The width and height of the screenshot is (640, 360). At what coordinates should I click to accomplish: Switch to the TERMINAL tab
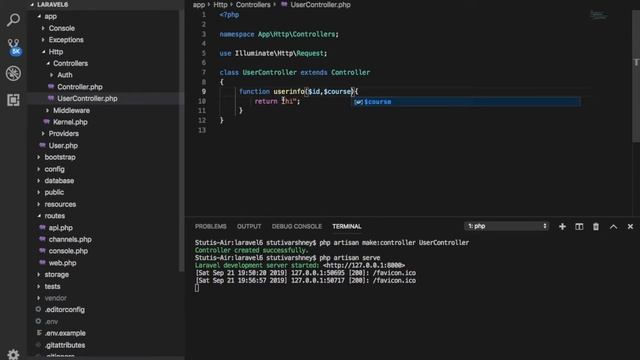347,227
